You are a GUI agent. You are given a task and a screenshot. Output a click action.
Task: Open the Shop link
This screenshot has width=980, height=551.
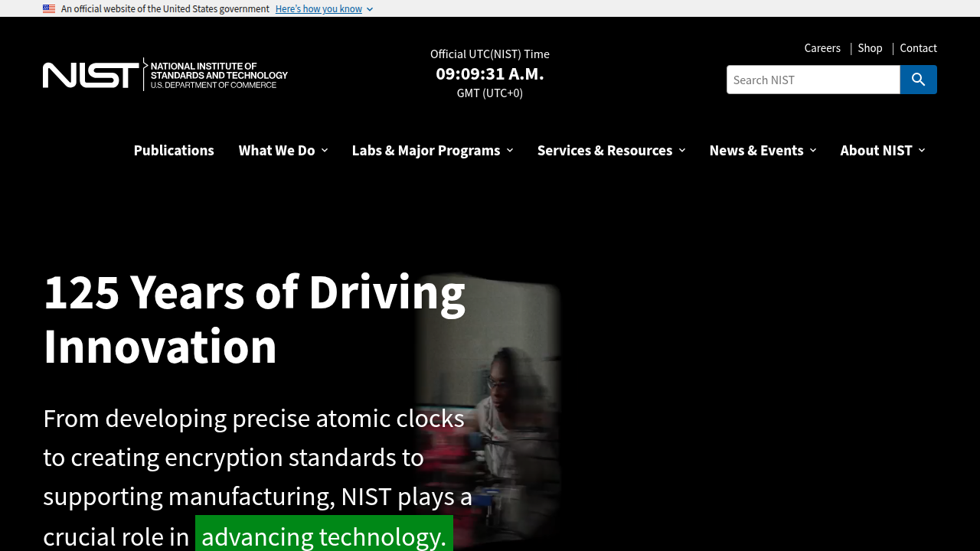(870, 47)
